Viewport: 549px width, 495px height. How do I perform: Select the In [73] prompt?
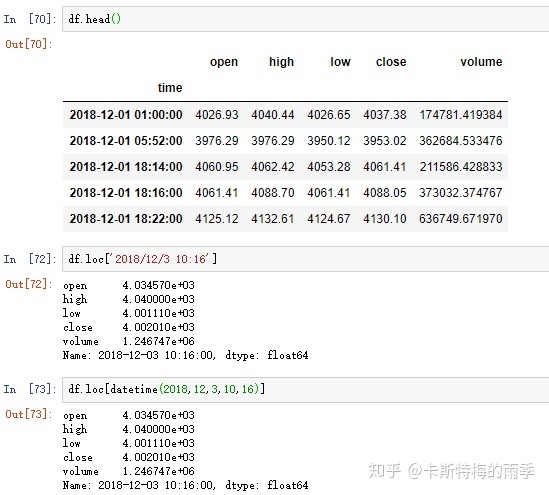tap(30, 389)
